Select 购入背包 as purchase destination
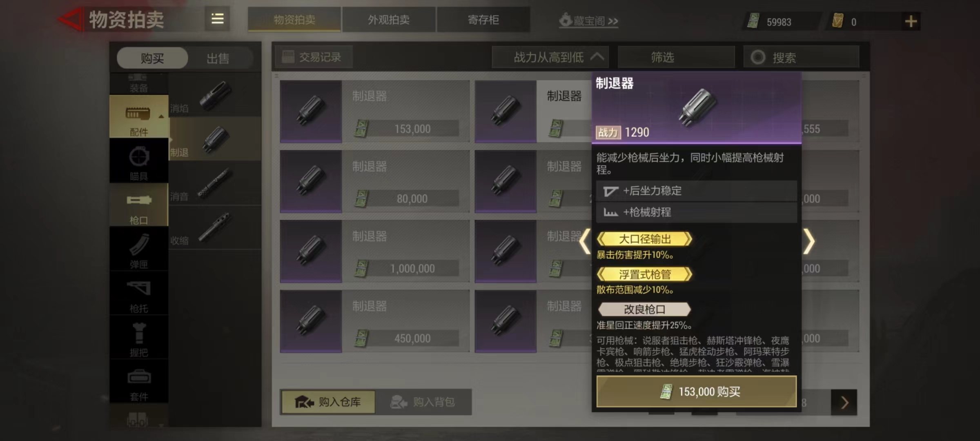Screen dimensions: 980x441 (x=423, y=402)
